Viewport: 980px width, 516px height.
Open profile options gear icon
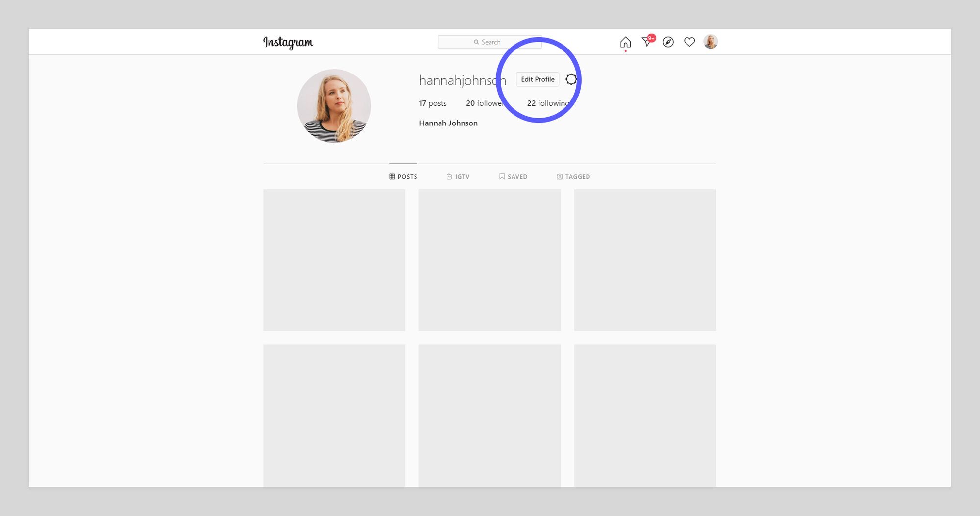pos(570,79)
